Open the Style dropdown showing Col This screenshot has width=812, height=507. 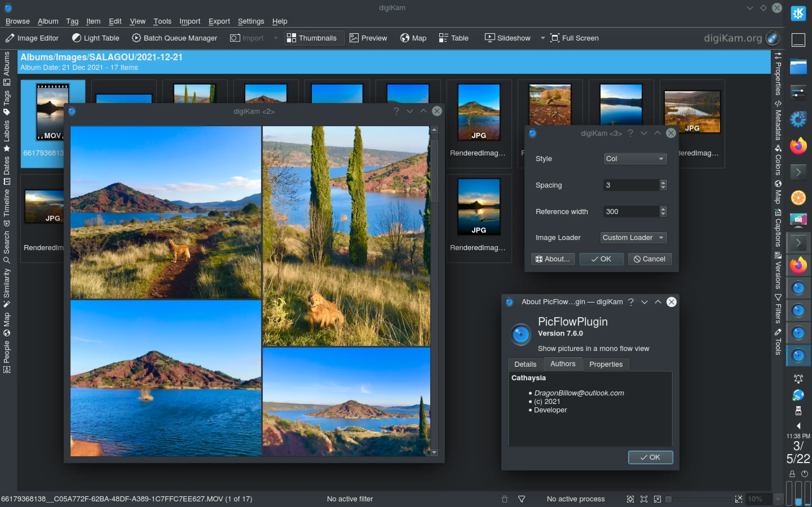[634, 158]
